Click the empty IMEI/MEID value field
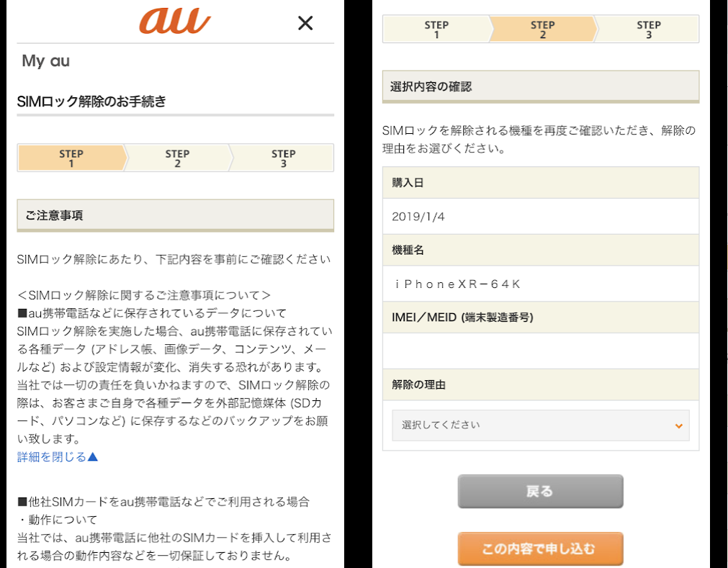This screenshot has height=568, width=728. tap(541, 351)
